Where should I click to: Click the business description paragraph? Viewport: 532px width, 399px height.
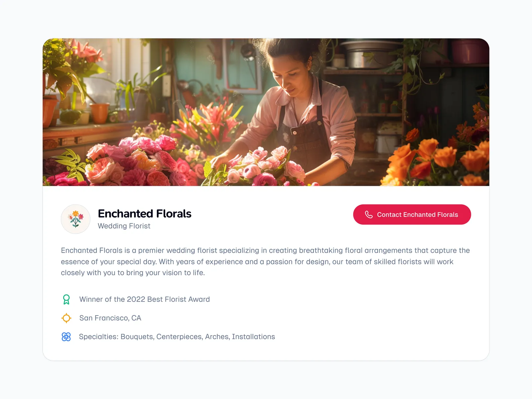(265, 261)
